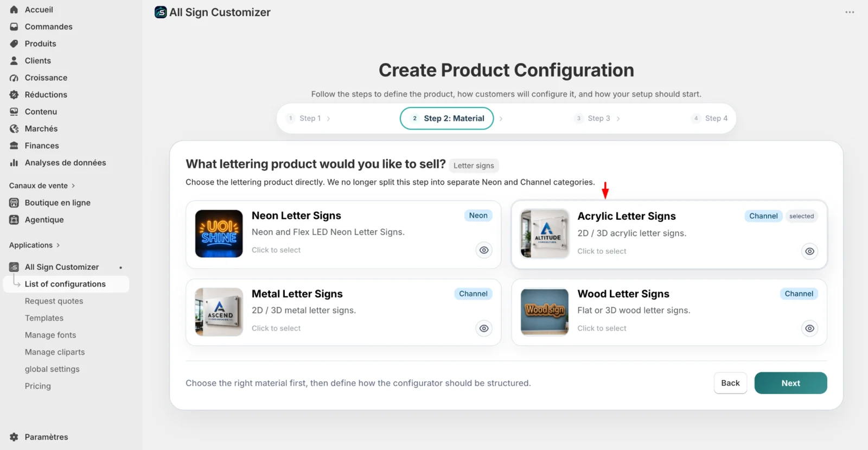The width and height of the screenshot is (868, 450).
Task: Open Commandes orders icon in sidebar
Action: coord(14,27)
